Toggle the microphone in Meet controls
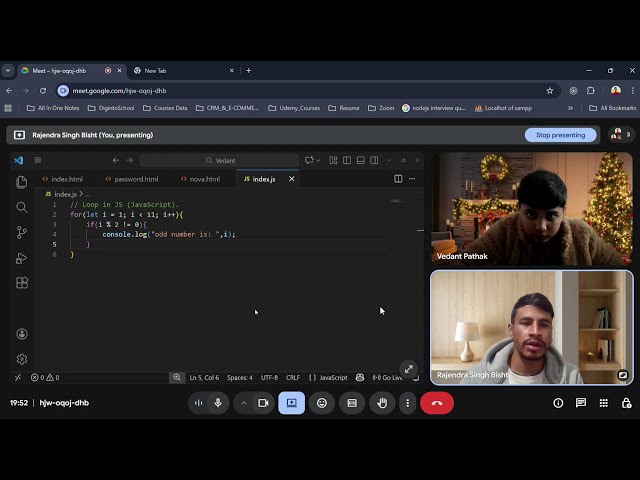 (x=218, y=403)
